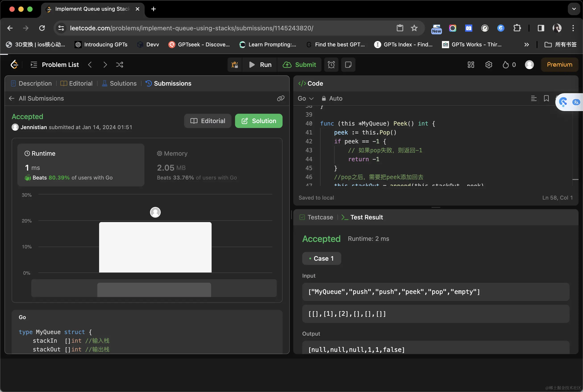The width and height of the screenshot is (583, 392).
Task: Open the layout grid icon
Action: [471, 65]
